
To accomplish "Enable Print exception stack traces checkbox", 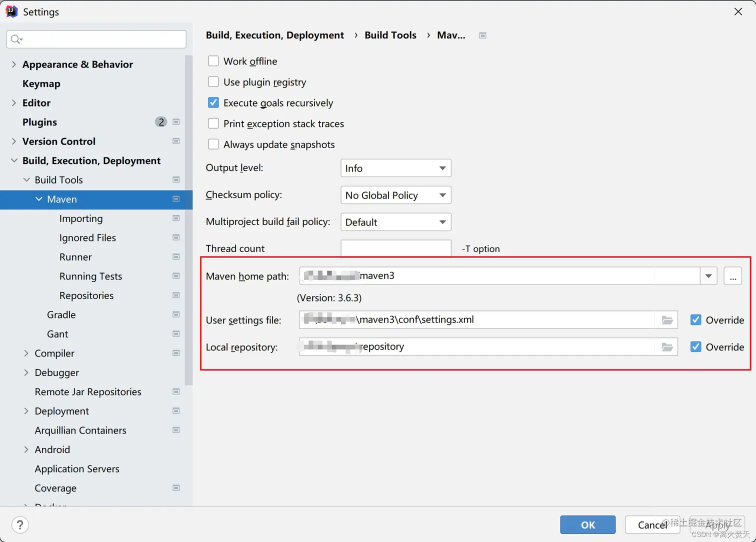I will (x=213, y=123).
